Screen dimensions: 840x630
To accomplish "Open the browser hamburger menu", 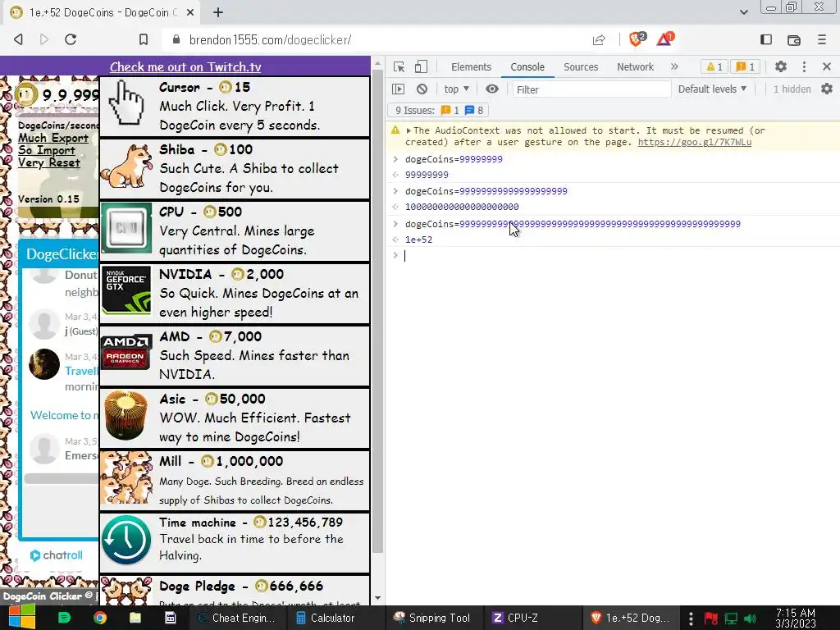I will pyautogui.click(x=822, y=39).
